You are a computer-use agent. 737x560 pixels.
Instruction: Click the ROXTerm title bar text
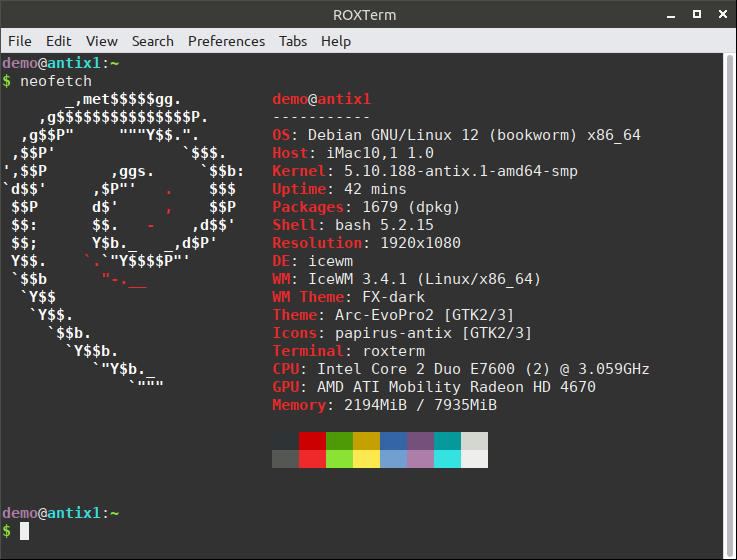[364, 15]
